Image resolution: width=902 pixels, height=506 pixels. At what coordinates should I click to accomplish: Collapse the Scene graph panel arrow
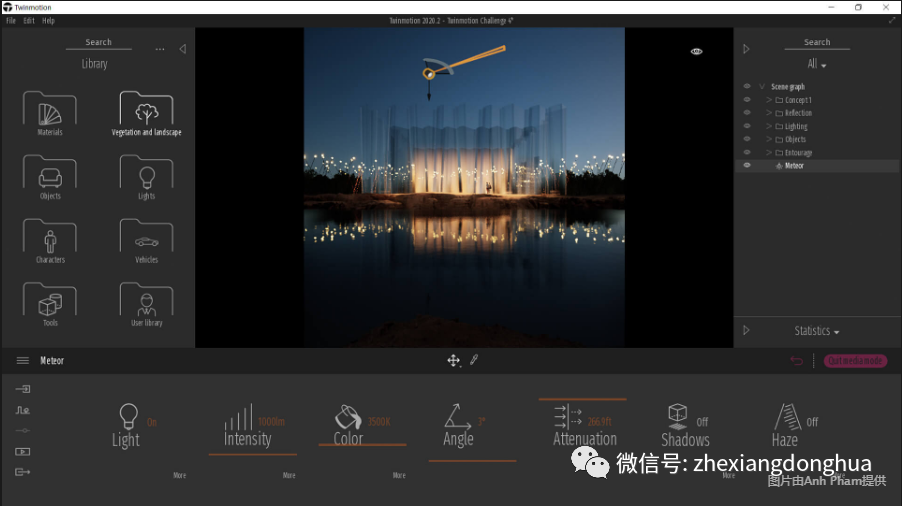click(x=746, y=49)
